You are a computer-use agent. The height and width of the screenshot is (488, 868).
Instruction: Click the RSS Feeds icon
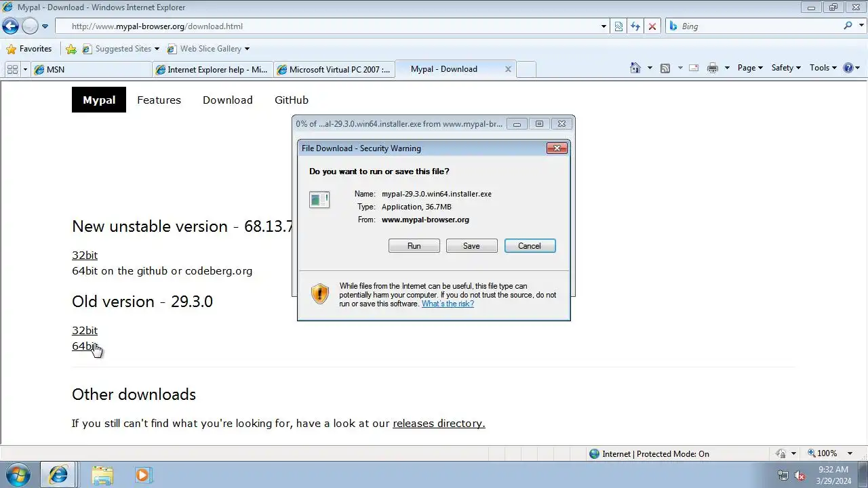pos(665,68)
